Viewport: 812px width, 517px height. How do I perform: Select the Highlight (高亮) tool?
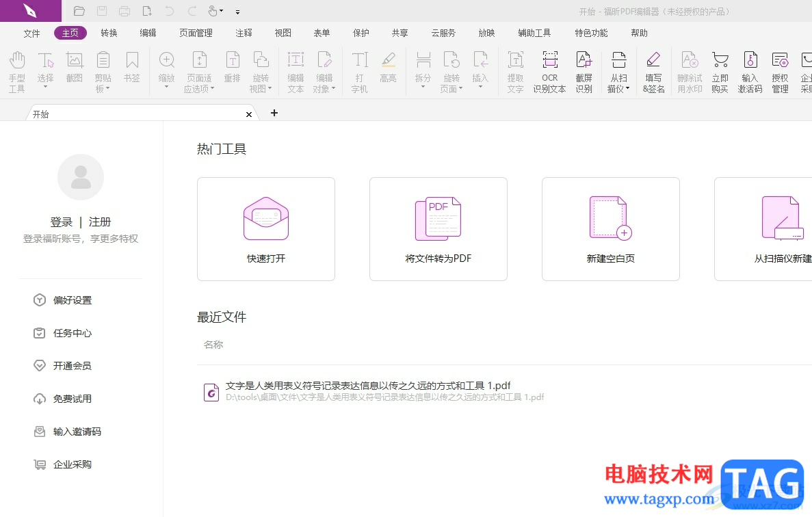pos(389,67)
